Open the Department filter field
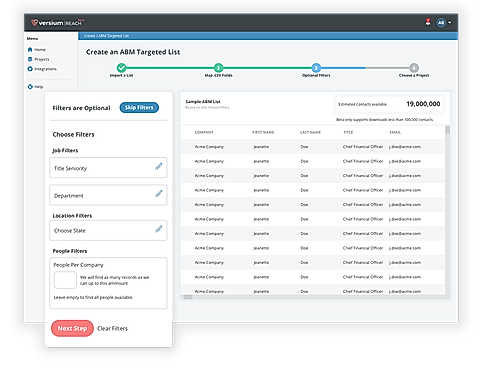The height and width of the screenshot is (368, 482). (108, 195)
